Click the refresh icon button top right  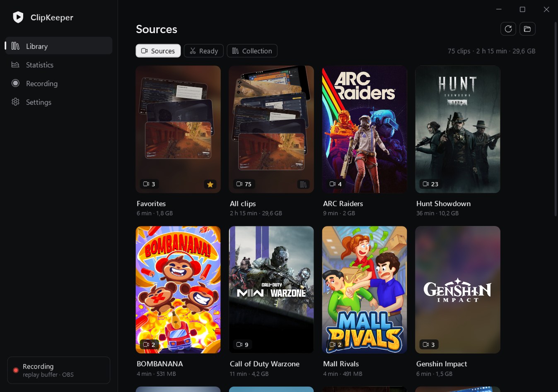508,29
